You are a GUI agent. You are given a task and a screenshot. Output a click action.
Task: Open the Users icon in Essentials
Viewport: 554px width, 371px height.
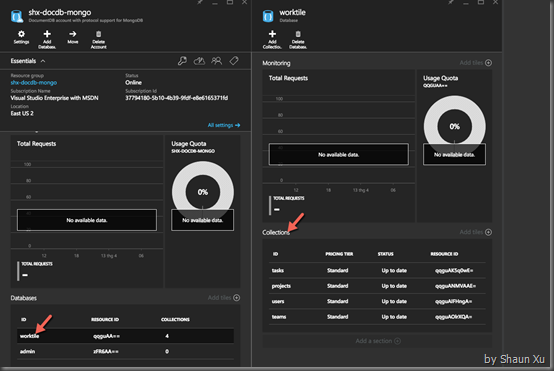217,61
